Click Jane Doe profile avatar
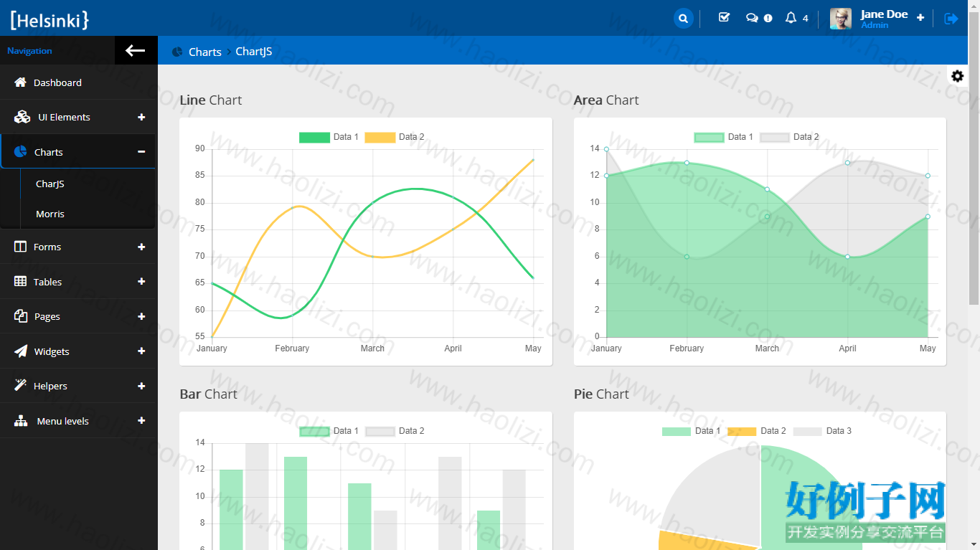The height and width of the screenshot is (550, 980). 841,19
